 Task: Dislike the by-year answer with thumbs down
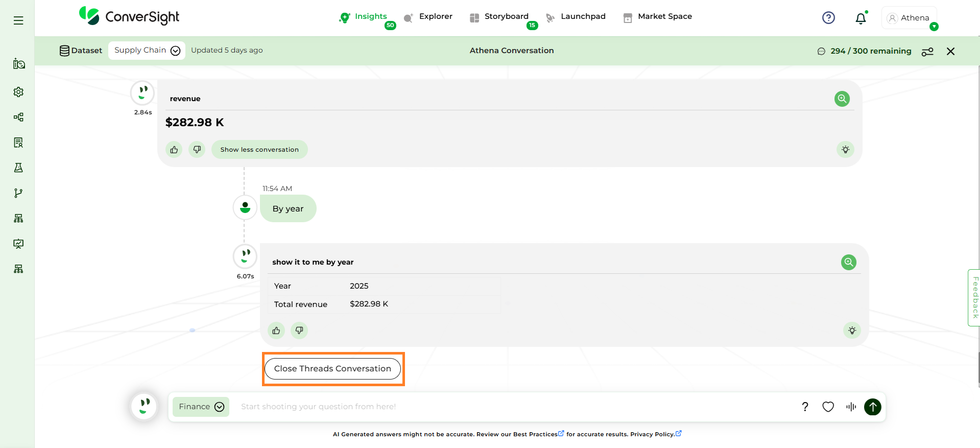299,331
